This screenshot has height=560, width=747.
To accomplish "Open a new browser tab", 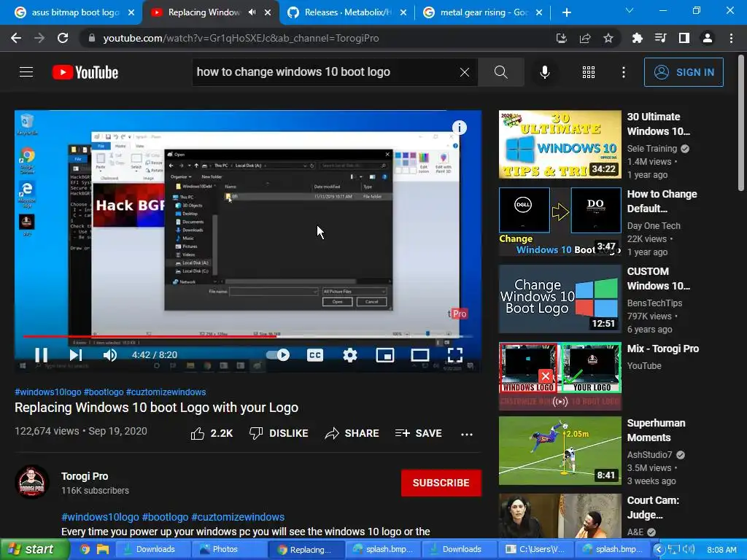I will click(x=566, y=12).
